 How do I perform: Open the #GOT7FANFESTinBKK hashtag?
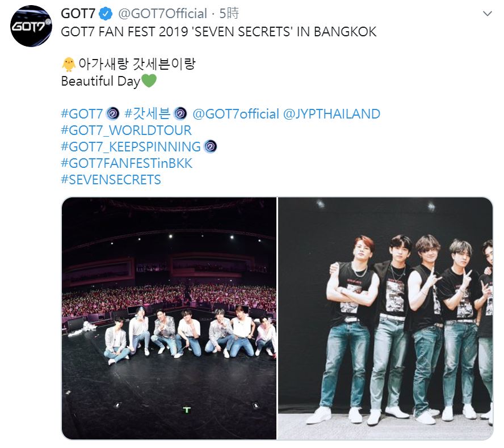coord(127,163)
